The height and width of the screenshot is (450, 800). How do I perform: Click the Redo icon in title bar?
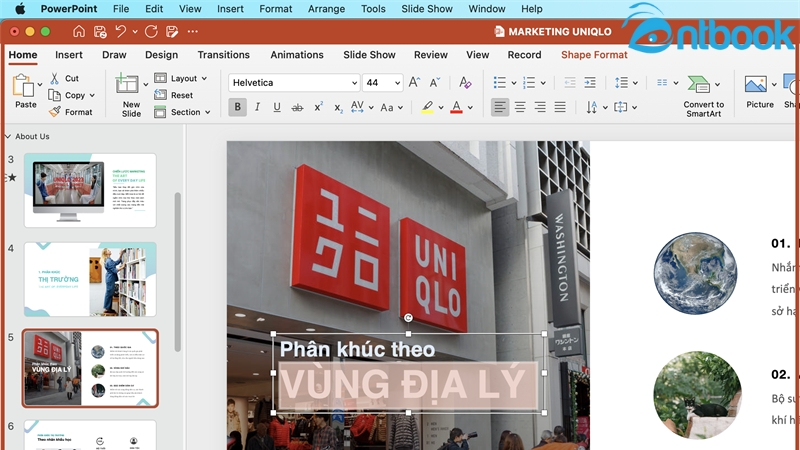tap(151, 32)
